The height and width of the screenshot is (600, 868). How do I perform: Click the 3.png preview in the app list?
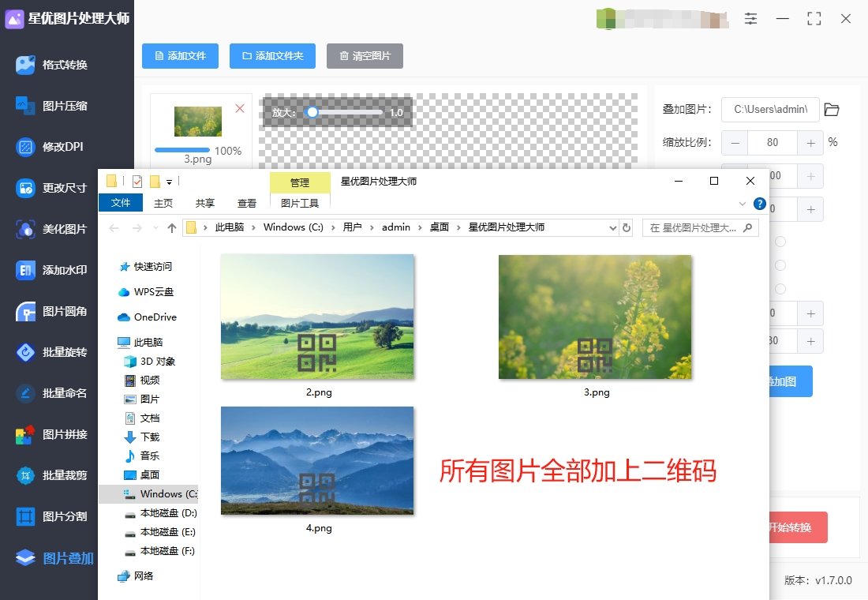(x=198, y=122)
